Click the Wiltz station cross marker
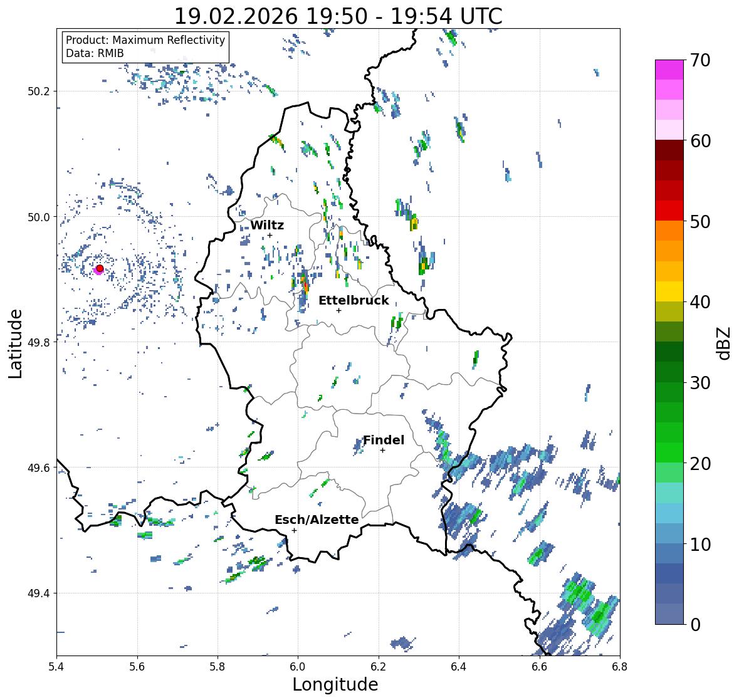This screenshot has height=700, width=739. [270, 235]
